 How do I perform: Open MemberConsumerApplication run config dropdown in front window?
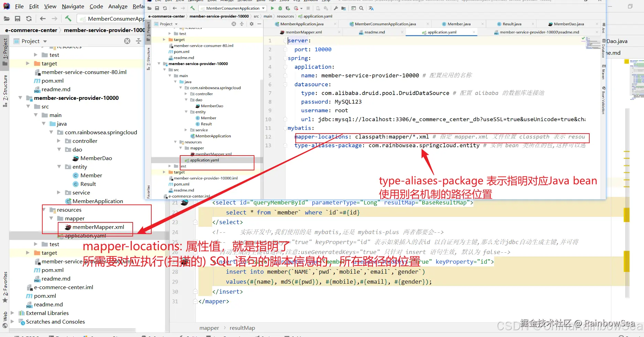tap(233, 8)
